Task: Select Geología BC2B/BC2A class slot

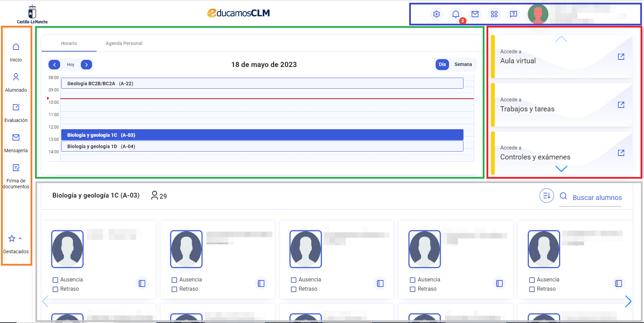Action: tap(262, 83)
